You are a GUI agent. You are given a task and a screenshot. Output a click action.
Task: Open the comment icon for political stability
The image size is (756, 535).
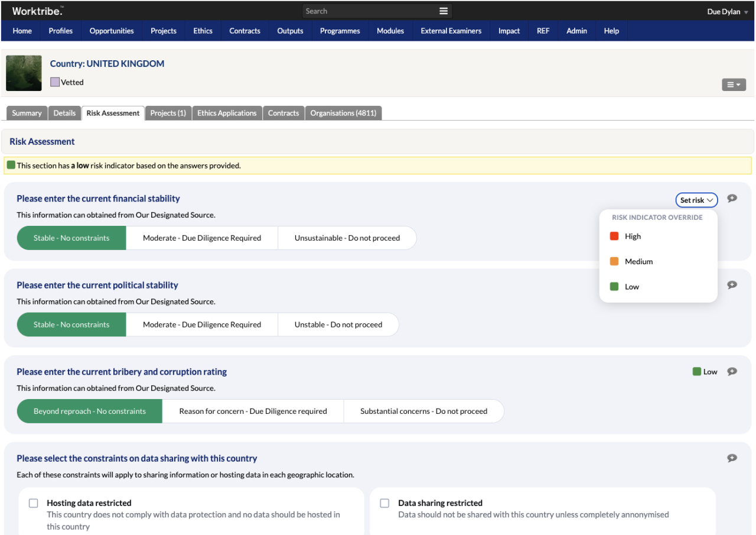[x=732, y=284]
